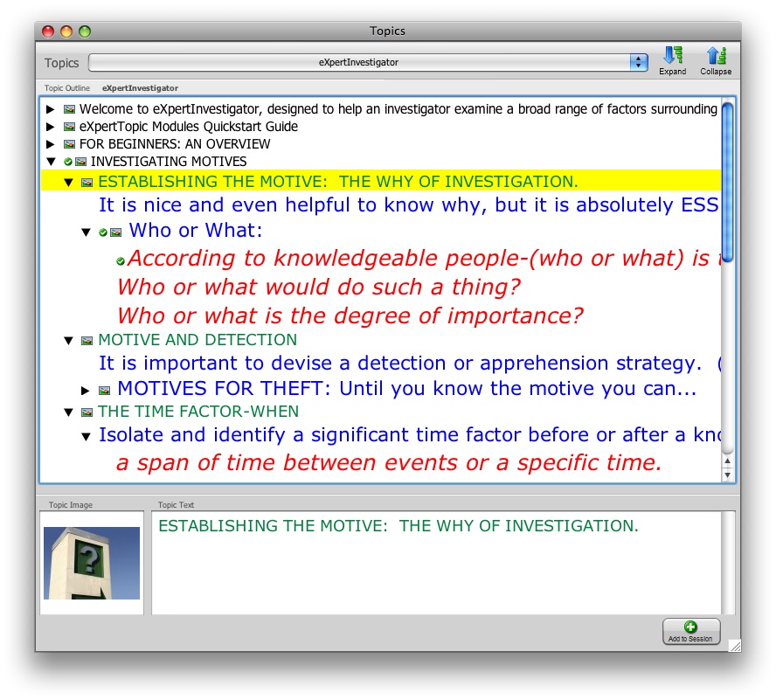Click the Collapse toolbar icon
776x700 pixels.
[716, 60]
